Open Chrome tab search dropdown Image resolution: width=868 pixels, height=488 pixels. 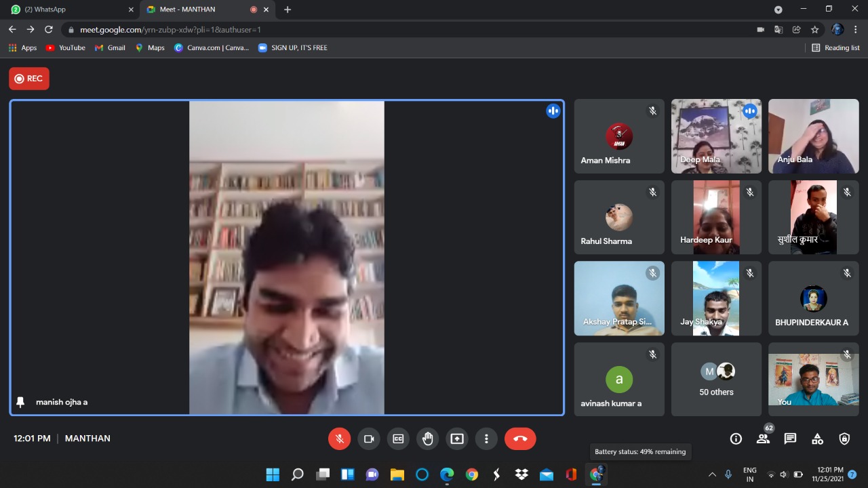pyautogui.click(x=778, y=9)
